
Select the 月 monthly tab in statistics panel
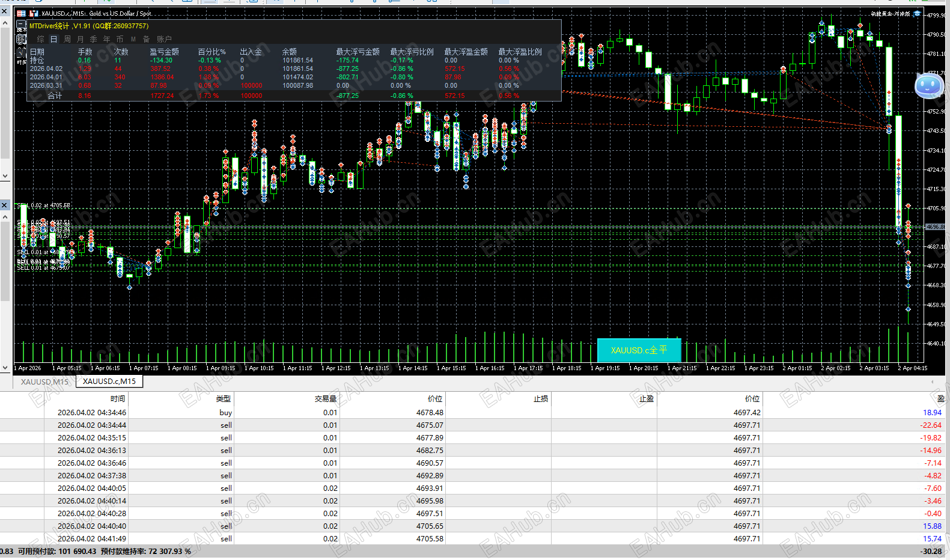point(81,39)
